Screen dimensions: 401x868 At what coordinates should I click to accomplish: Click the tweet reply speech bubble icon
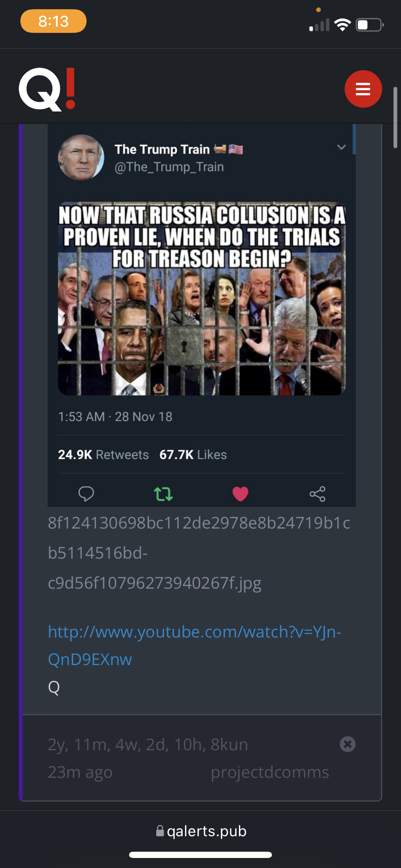pos(86,494)
